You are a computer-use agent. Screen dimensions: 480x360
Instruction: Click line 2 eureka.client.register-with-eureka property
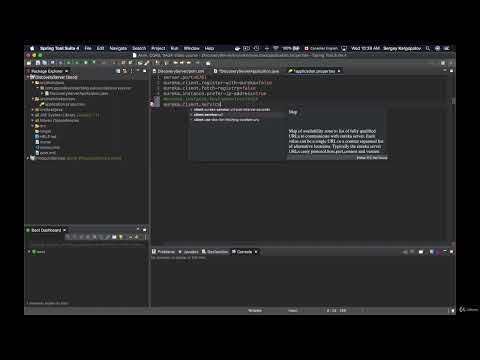[x=217, y=83]
